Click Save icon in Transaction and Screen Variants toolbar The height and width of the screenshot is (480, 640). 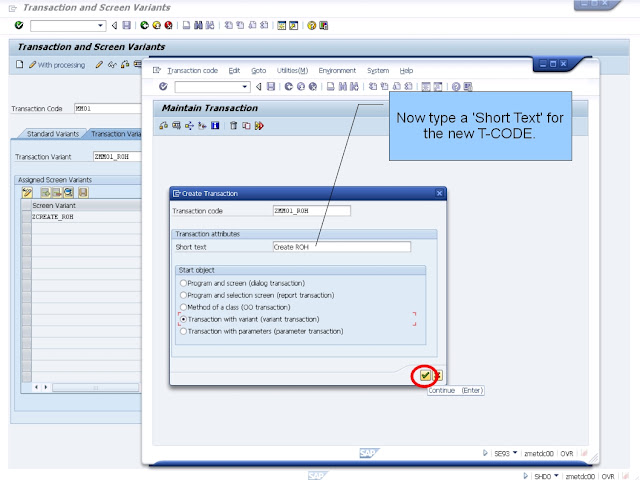coord(127,25)
